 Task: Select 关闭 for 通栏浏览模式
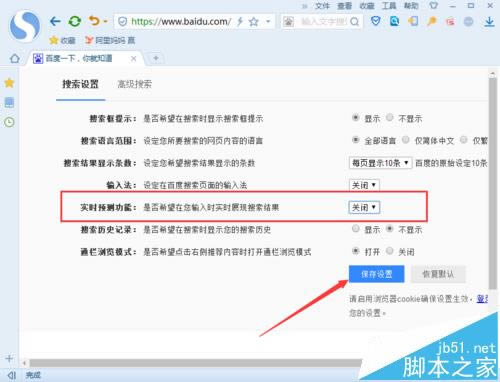coord(390,251)
